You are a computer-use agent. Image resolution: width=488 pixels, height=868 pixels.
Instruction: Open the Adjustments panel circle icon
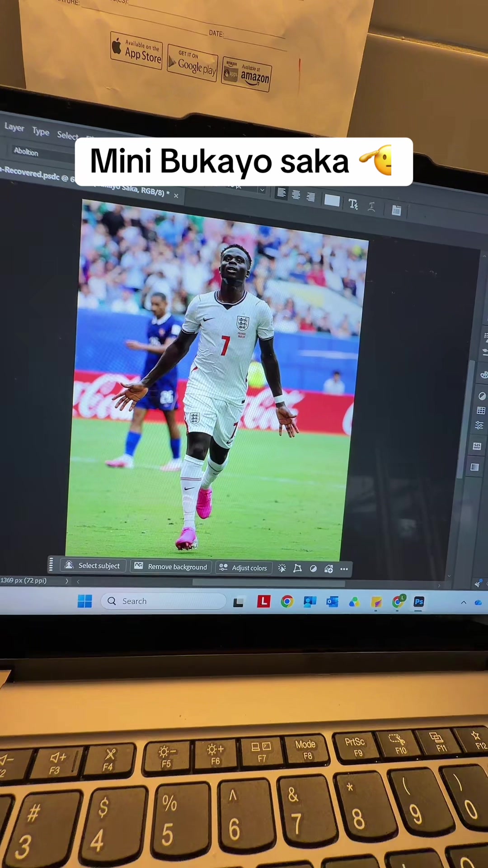[x=482, y=396]
